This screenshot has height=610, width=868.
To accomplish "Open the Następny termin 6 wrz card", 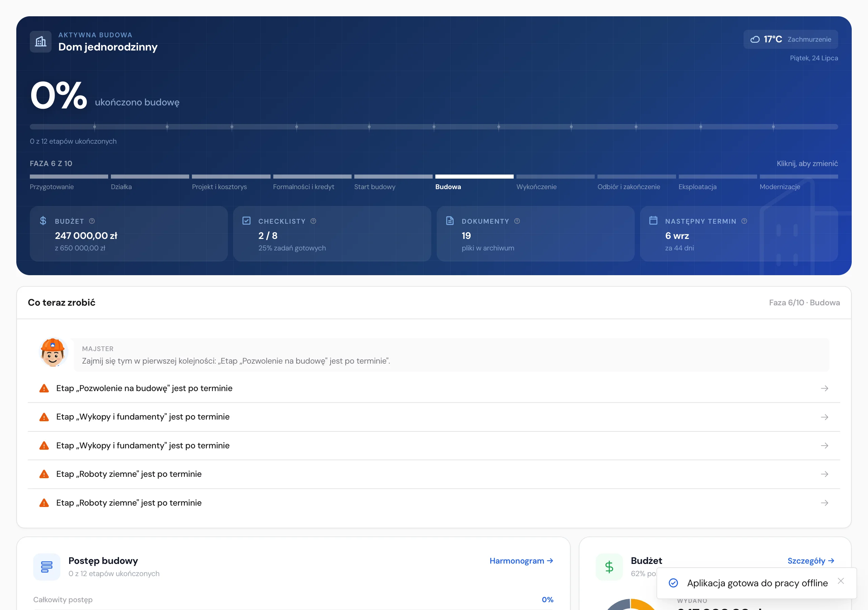I will [x=739, y=233].
